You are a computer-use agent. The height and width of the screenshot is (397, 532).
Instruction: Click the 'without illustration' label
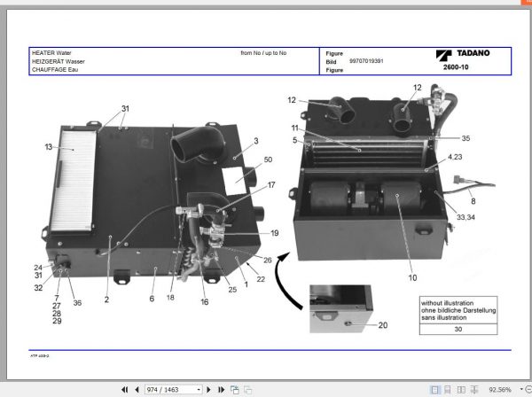coord(447,303)
